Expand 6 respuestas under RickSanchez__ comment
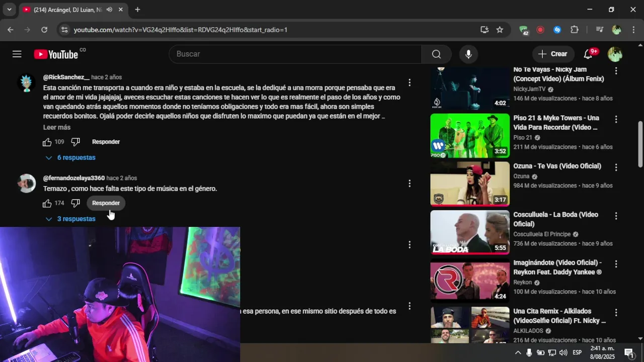The width and height of the screenshot is (644, 362). tap(71, 157)
